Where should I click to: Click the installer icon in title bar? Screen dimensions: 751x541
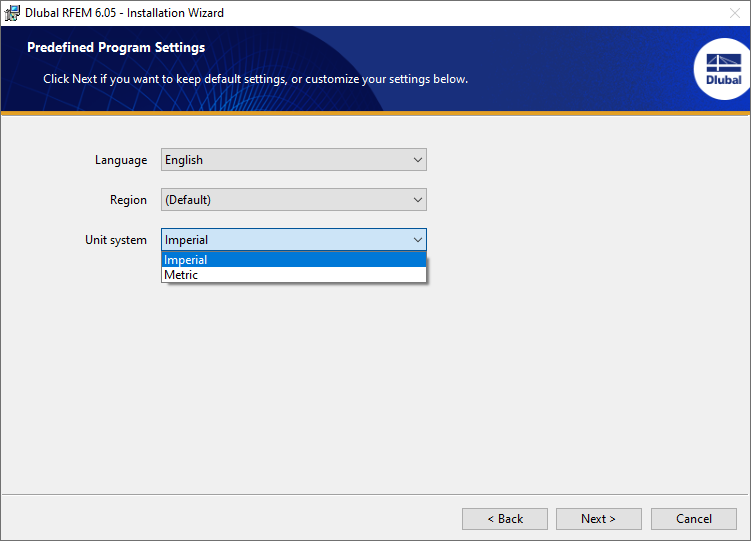click(12, 13)
